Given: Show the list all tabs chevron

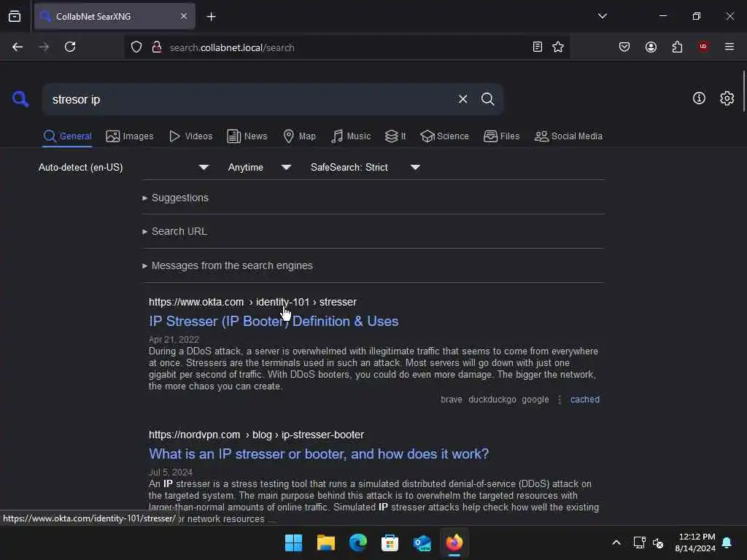Looking at the screenshot, I should tap(602, 16).
